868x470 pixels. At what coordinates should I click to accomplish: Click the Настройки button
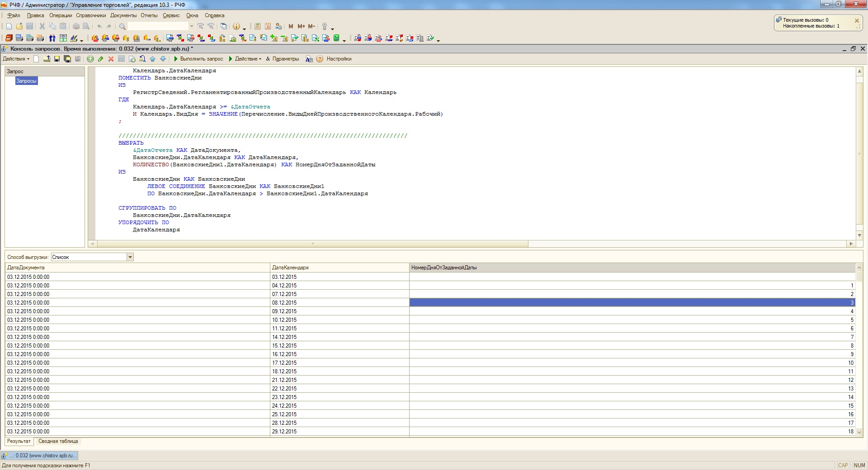(x=339, y=59)
